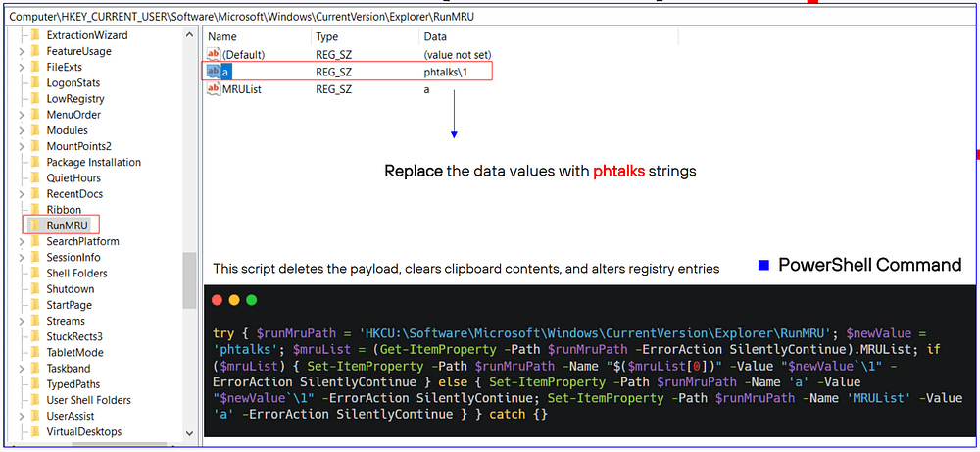Select the TabletMode folder icon
This screenshot has height=452, width=980.
[x=35, y=353]
